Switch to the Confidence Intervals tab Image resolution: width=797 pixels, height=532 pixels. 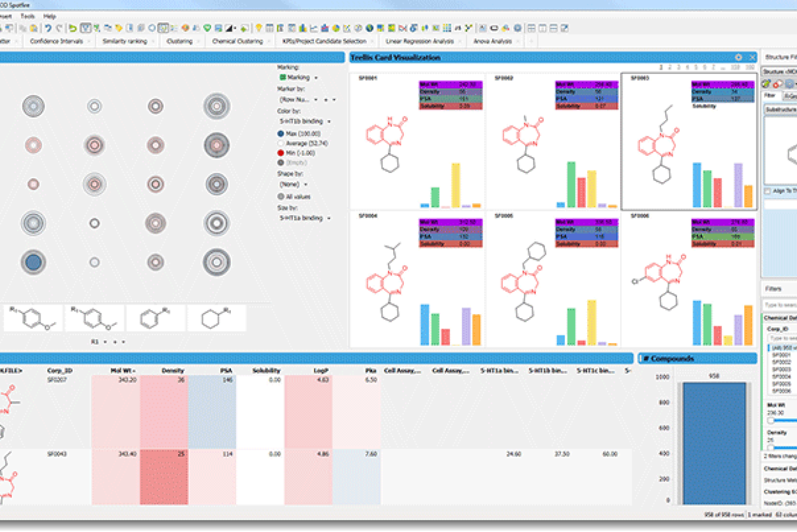56,41
